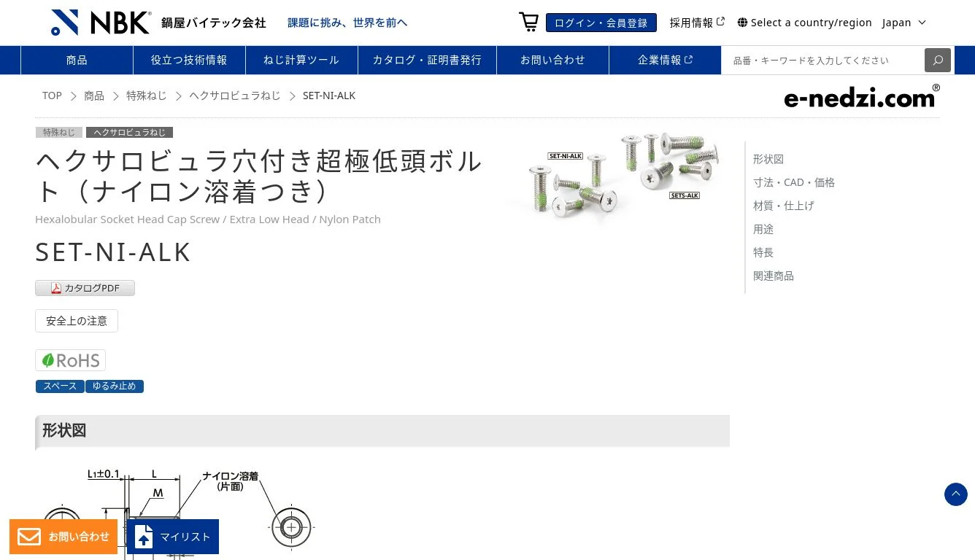This screenshot has width=975, height=560.
Task: Expand the Japan country/region dropdown
Action: (904, 23)
